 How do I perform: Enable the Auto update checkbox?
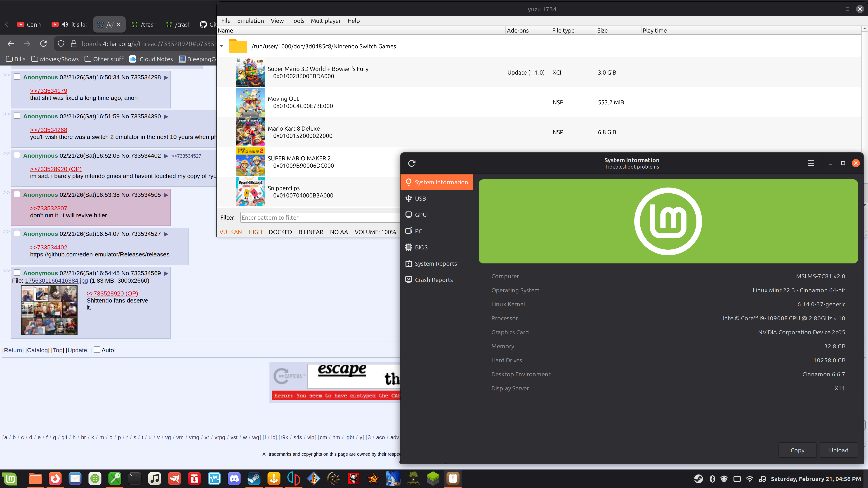coord(97,350)
